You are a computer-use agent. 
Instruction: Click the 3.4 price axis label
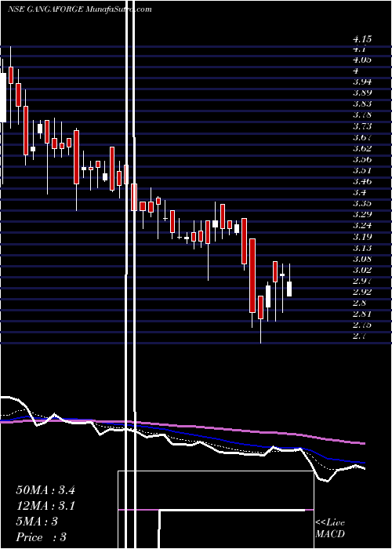pos(359,192)
